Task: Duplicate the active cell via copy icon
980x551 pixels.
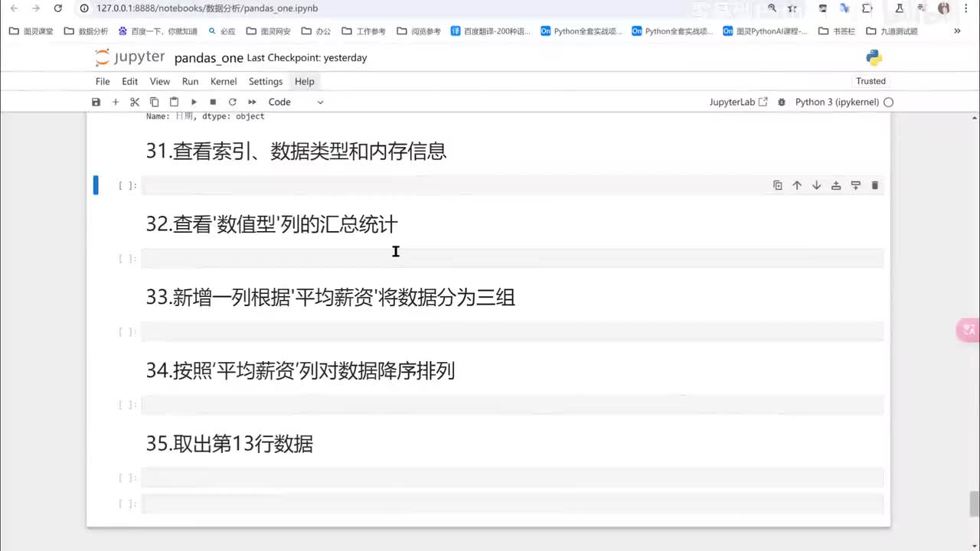Action: coord(778,185)
